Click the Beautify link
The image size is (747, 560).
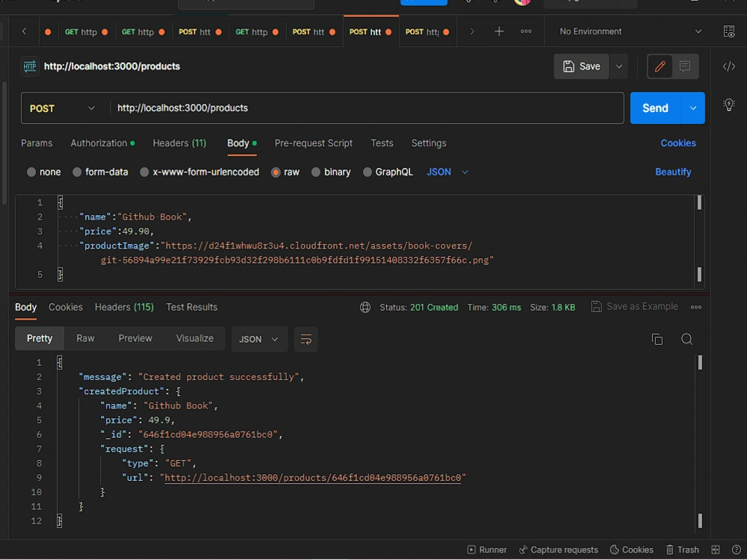673,172
